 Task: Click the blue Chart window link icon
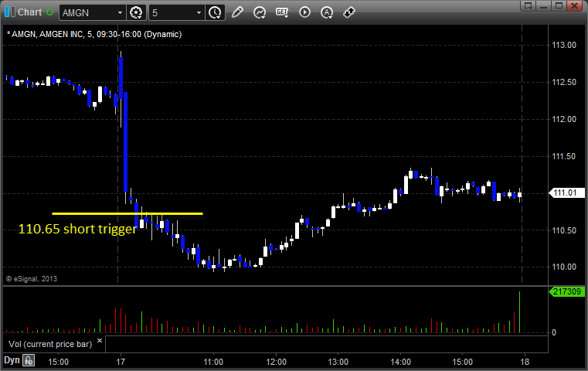10,12
